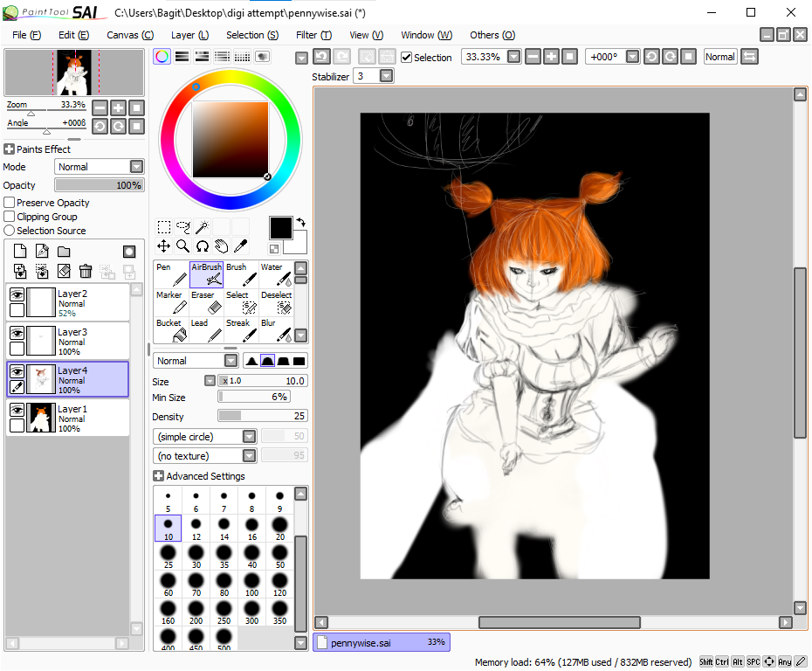This screenshot has height=671, width=812.
Task: Click the undo button in toolbar
Action: coord(321,57)
